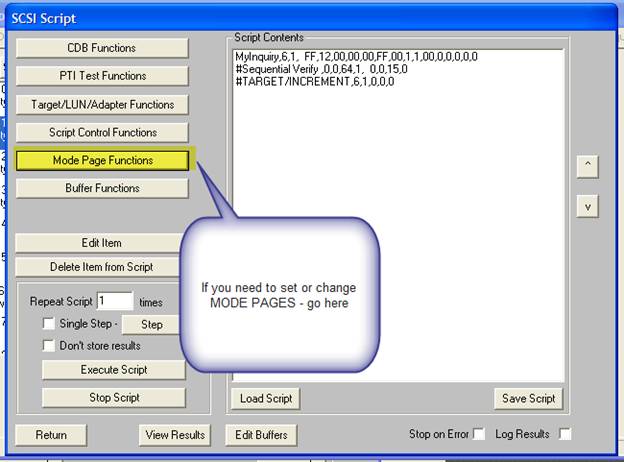Viewport: 624px width, 462px height.
Task: Enable the Stop on Error checkbox
Action: tap(479, 434)
